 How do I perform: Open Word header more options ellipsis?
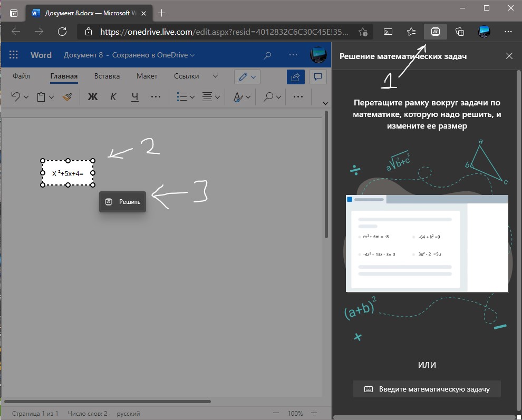click(293, 55)
